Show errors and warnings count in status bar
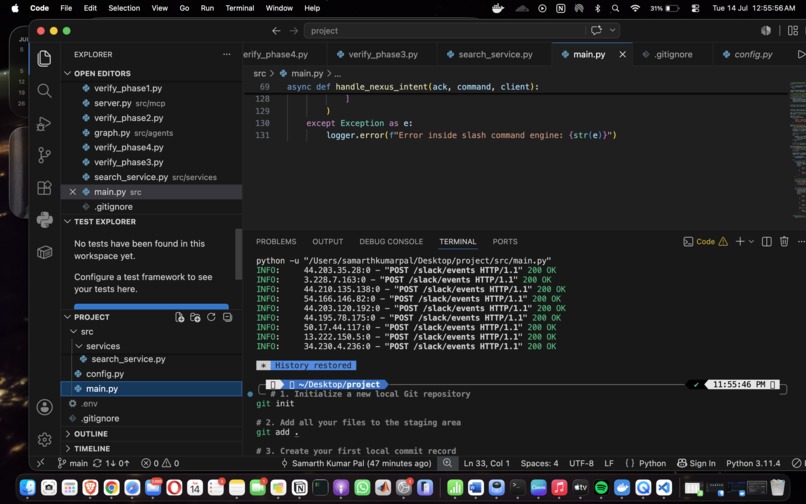The height and width of the screenshot is (504, 806). click(x=160, y=463)
